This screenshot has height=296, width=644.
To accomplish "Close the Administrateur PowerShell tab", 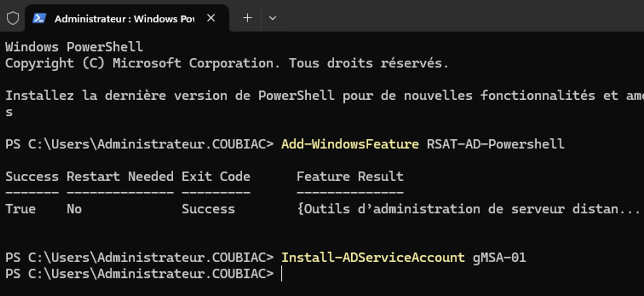I will (x=211, y=18).
